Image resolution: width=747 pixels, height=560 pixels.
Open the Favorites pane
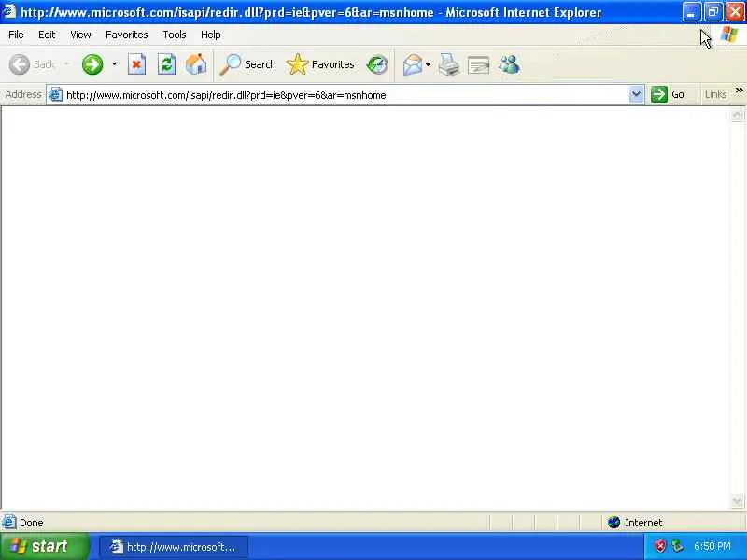click(x=320, y=64)
